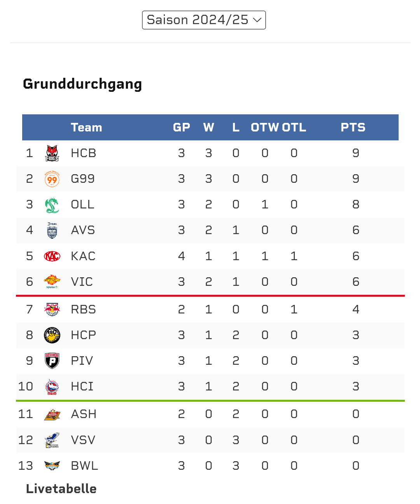
Task: Click the HCI team logo
Action: click(x=52, y=387)
